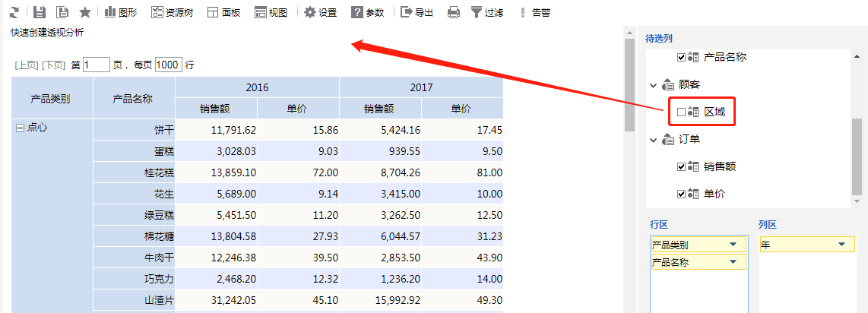Collapse the 订单 tree node
Viewport: 868px width, 313px height.
653,140
